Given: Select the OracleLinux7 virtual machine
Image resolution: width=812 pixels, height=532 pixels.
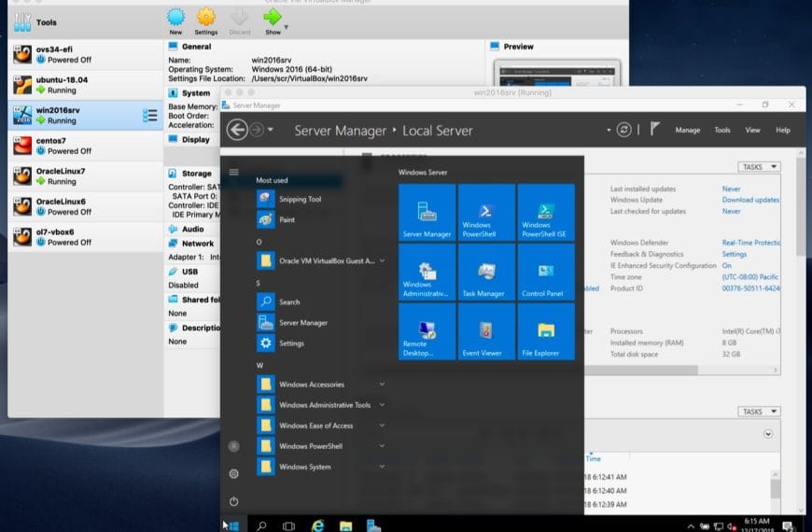Looking at the screenshot, I should click(86, 176).
